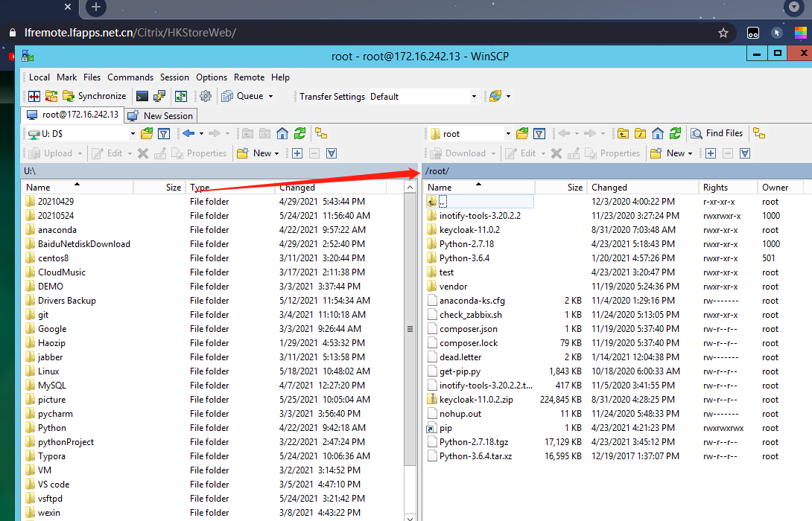
Task: Open the Options menu
Action: pos(212,77)
